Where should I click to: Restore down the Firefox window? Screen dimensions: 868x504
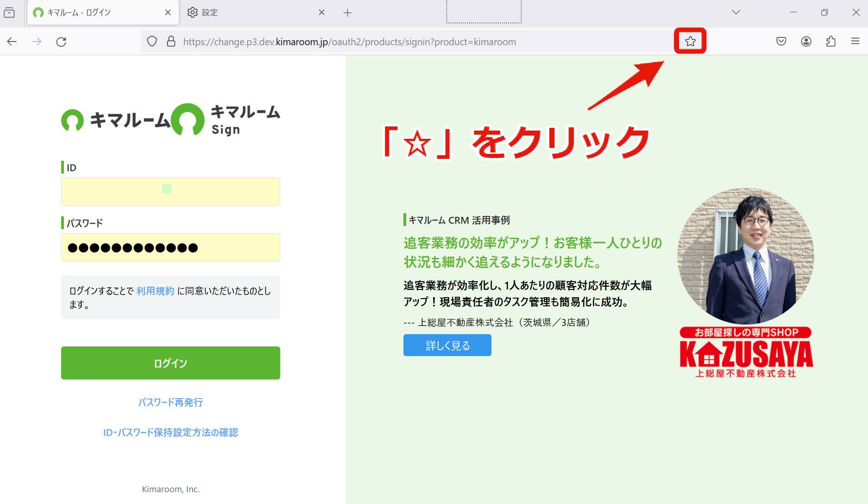click(824, 12)
